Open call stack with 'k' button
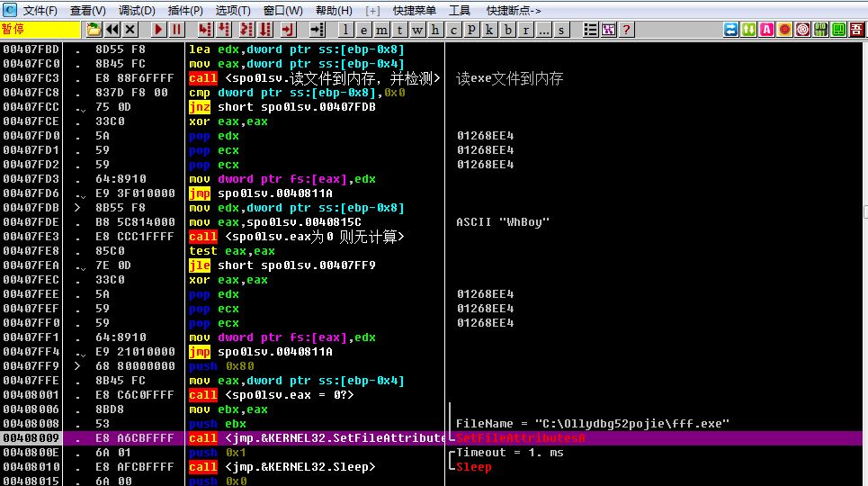The height and width of the screenshot is (486, 868). (490, 30)
